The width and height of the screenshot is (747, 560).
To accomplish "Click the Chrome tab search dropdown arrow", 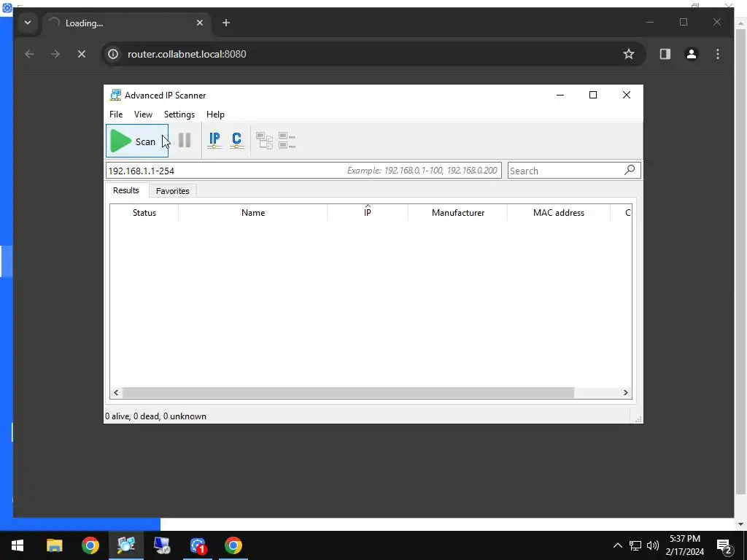I will [28, 23].
